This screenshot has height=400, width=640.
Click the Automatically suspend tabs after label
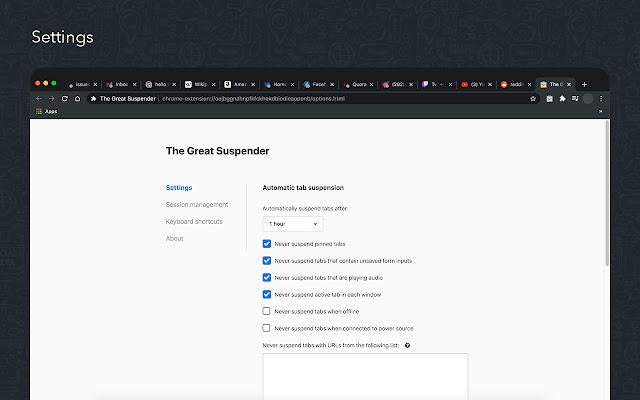pos(305,208)
